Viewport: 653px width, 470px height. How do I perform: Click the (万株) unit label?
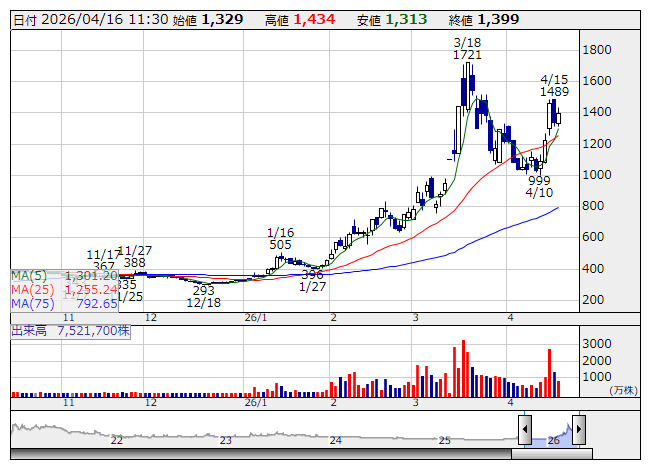coord(623,390)
